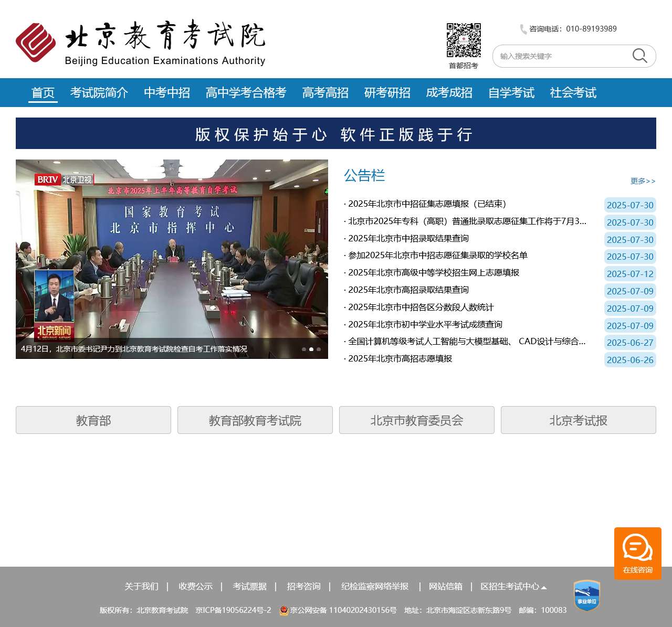Viewport: 672px width, 627px height.
Task: Click the 事业单位 badge icon
Action: point(586,596)
